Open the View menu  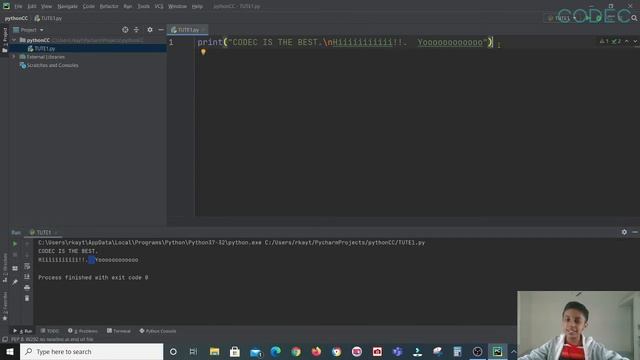tap(47, 7)
